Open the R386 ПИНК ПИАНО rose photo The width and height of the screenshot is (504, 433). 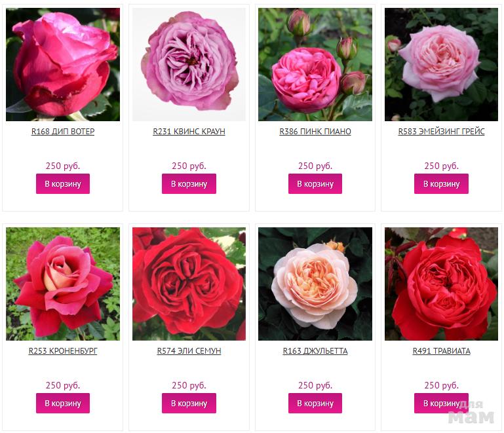[315, 65]
